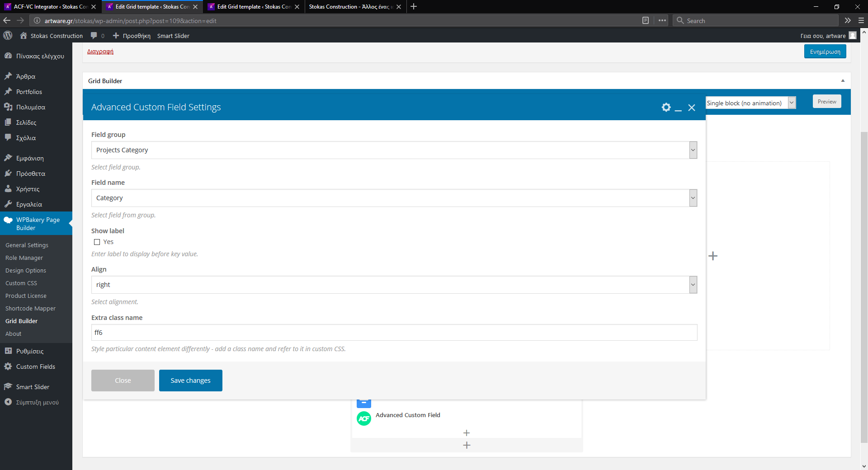This screenshot has height=470, width=868.
Task: Open page actions three-dot menu
Action: [x=662, y=20]
